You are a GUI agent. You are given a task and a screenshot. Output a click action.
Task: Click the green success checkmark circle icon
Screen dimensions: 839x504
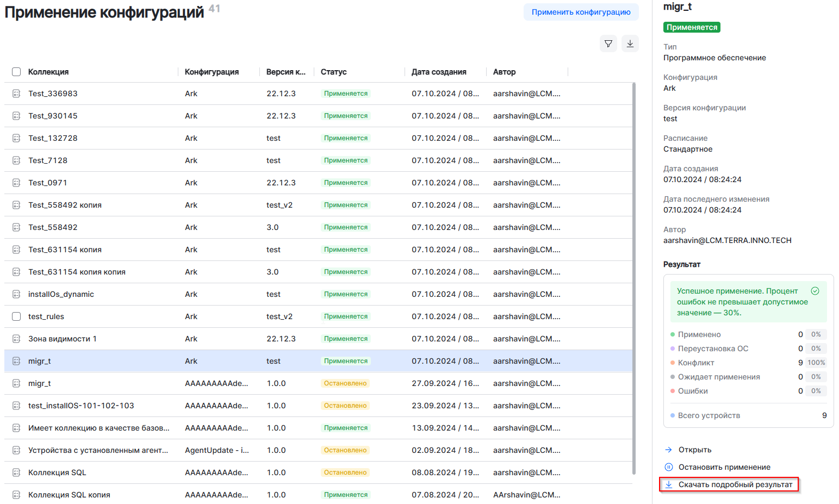coord(815,291)
